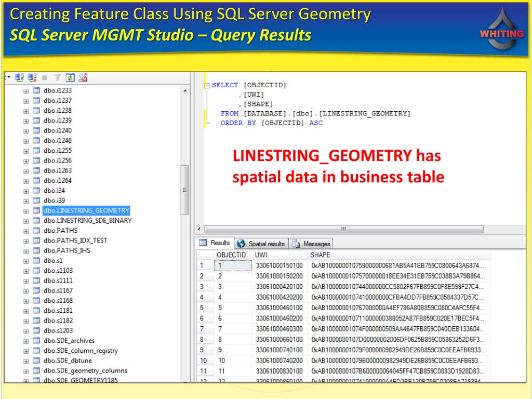The width and height of the screenshot is (532, 399).
Task: Click the table icon beside dbo.i1264
Action: coord(36,180)
